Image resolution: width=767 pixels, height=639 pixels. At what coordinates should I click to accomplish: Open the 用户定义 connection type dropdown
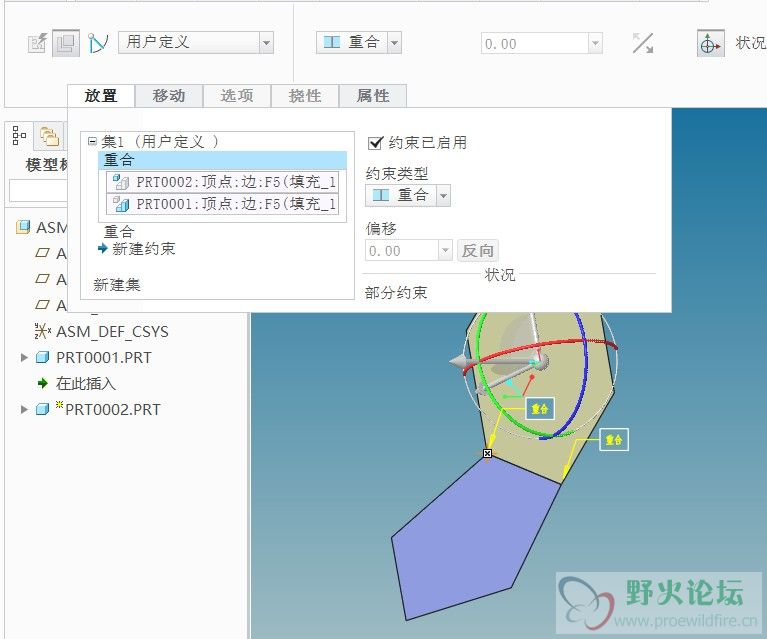(x=266, y=43)
